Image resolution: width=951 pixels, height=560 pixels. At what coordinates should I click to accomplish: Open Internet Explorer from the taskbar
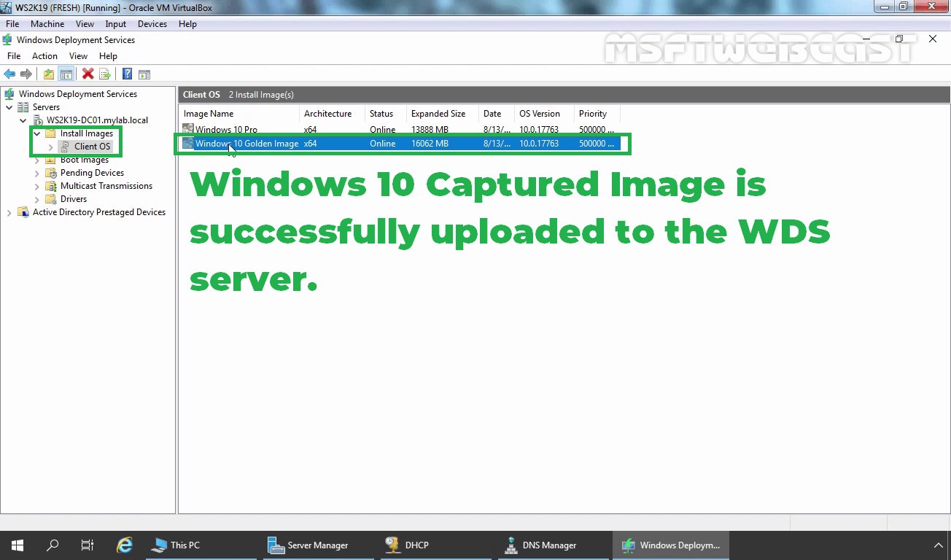[125, 545]
